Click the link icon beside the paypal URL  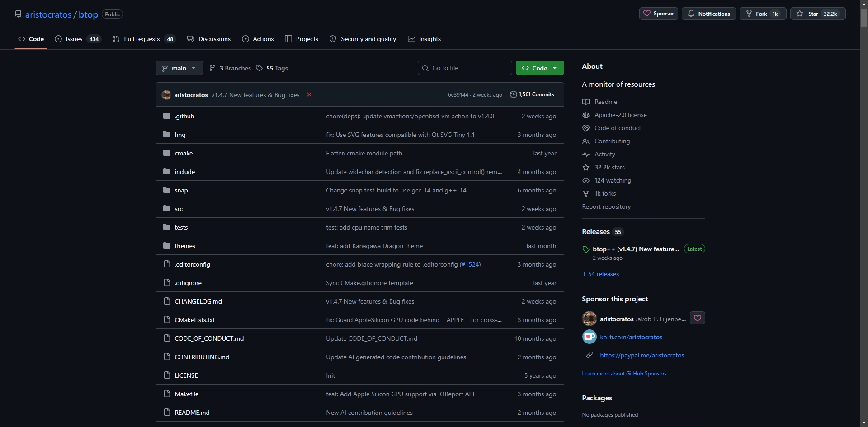590,355
